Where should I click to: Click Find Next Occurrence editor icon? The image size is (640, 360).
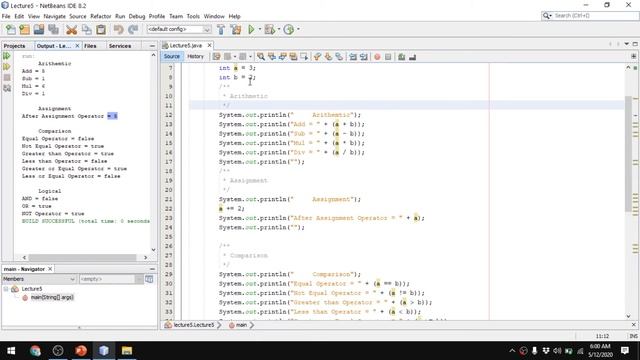click(282, 57)
